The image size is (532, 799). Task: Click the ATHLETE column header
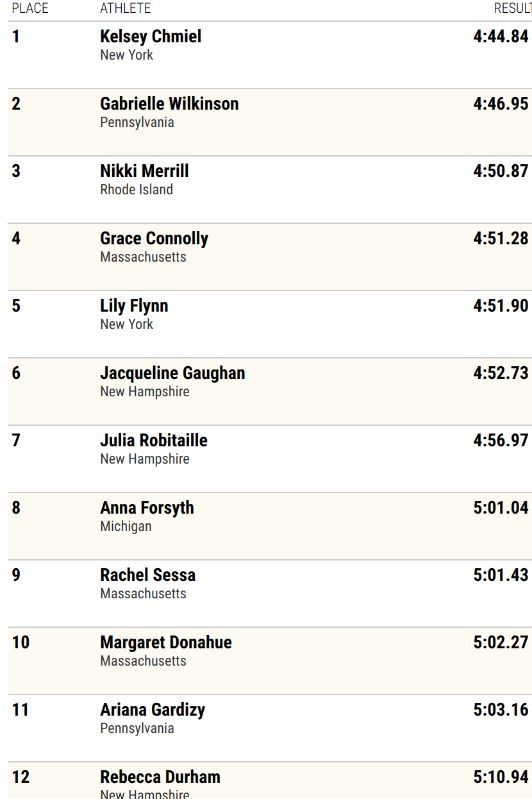pyautogui.click(x=126, y=8)
